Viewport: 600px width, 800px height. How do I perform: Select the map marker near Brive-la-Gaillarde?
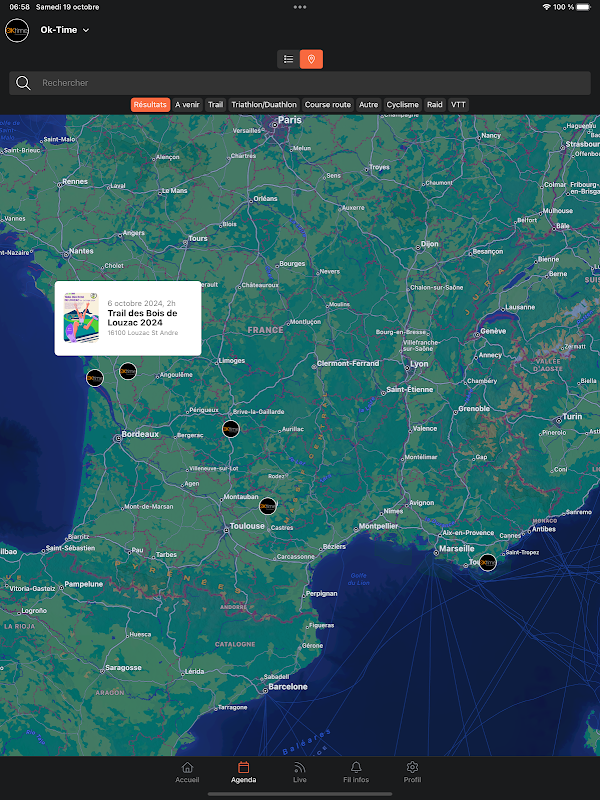231,429
